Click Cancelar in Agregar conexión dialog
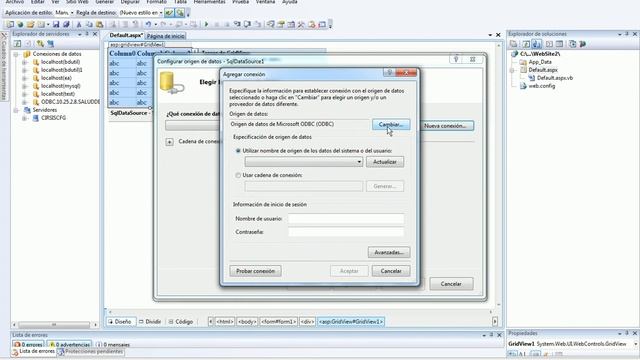The width and height of the screenshot is (640, 360). [391, 271]
